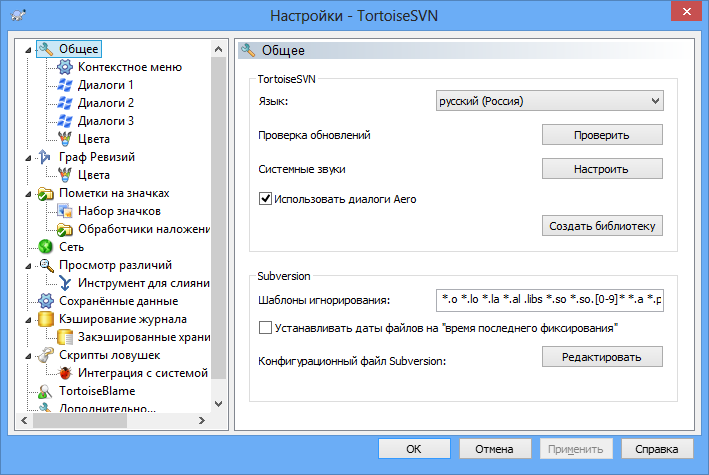Collapse the Общее tree node
This screenshot has width=709, height=475.
28,50
